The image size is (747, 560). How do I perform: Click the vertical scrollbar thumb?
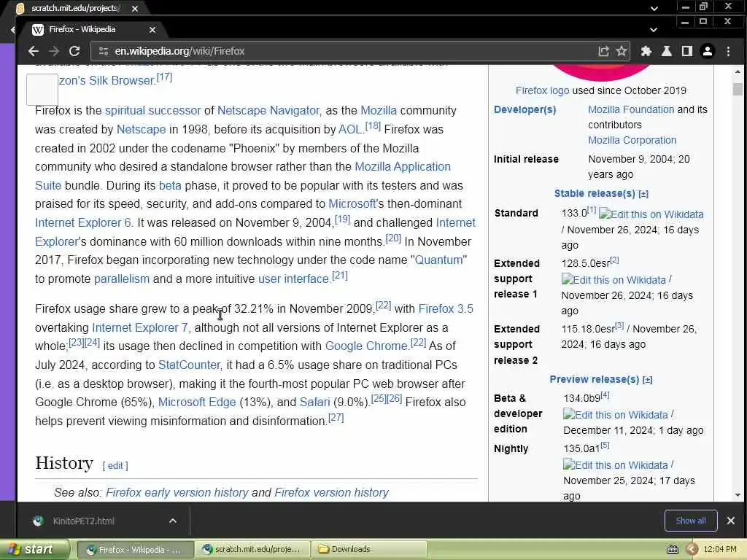(738, 89)
